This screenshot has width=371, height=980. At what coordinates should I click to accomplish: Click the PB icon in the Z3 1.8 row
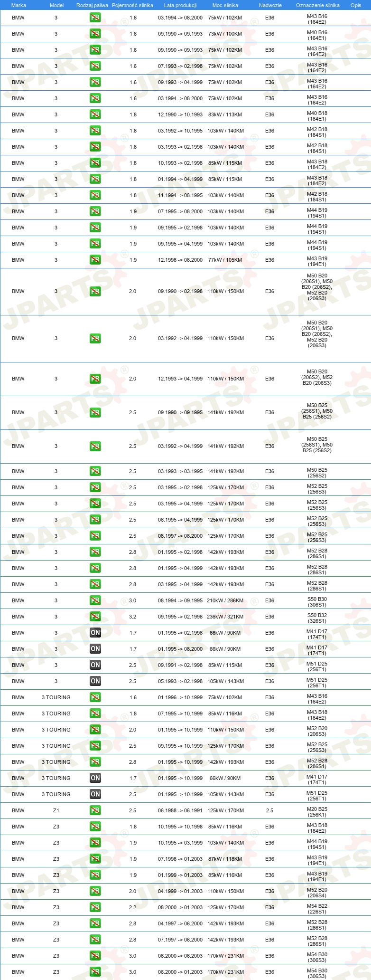95,827
